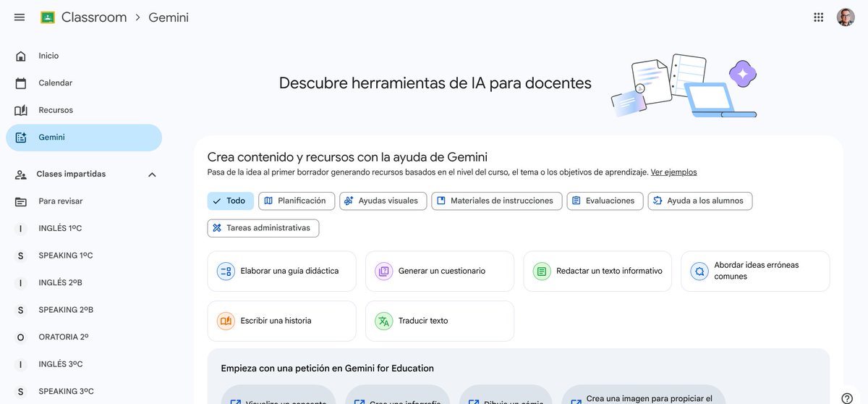The width and height of the screenshot is (868, 404).
Task: Select the Todo filter chip
Action: pyautogui.click(x=230, y=201)
